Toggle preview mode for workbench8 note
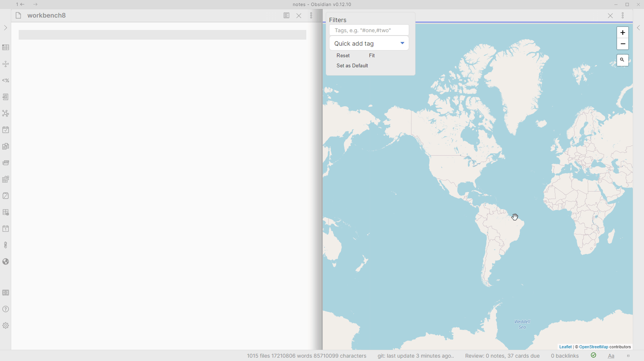The width and height of the screenshot is (644, 361). (286, 15)
